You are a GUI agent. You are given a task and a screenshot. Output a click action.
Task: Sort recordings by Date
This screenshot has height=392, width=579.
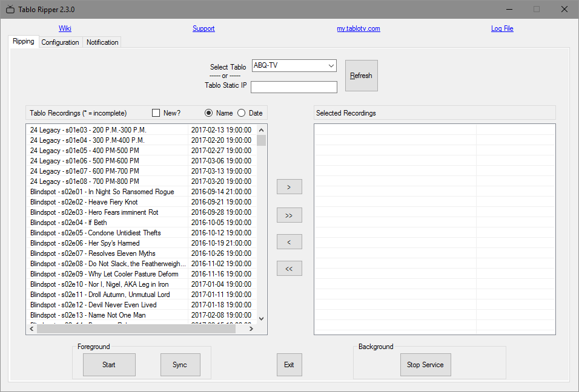(241, 113)
